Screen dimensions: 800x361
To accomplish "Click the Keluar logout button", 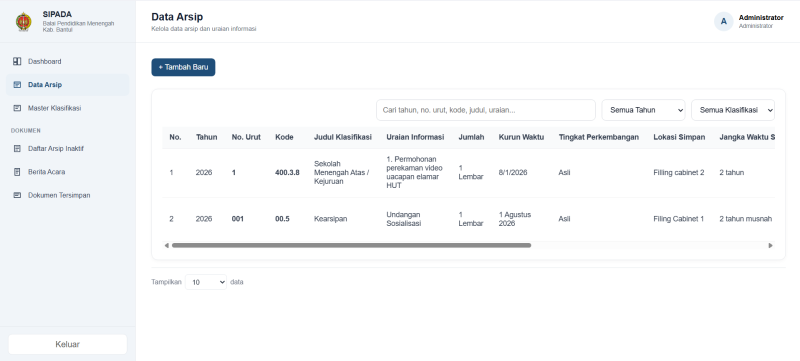I will click(67, 344).
